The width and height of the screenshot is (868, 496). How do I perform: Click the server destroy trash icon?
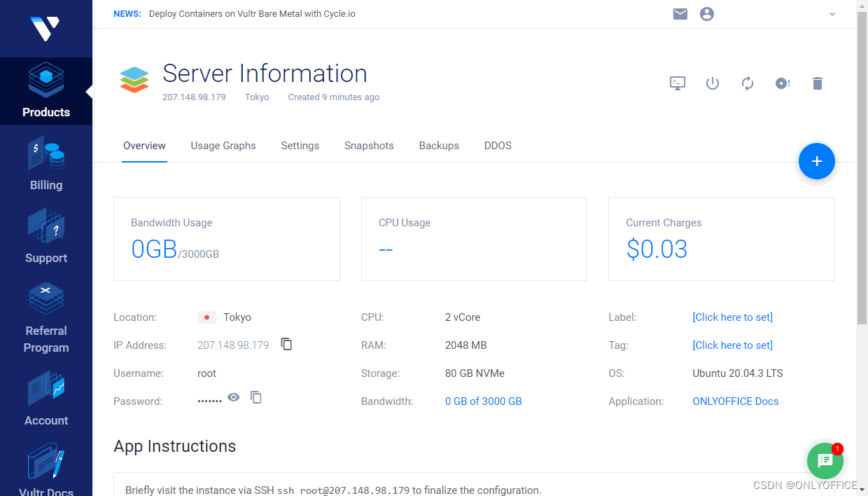click(818, 83)
